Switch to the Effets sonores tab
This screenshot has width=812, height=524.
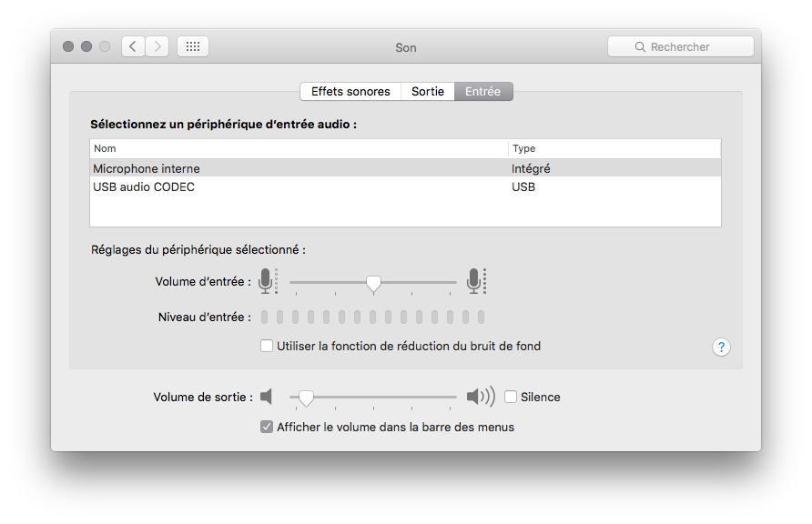[x=350, y=92]
